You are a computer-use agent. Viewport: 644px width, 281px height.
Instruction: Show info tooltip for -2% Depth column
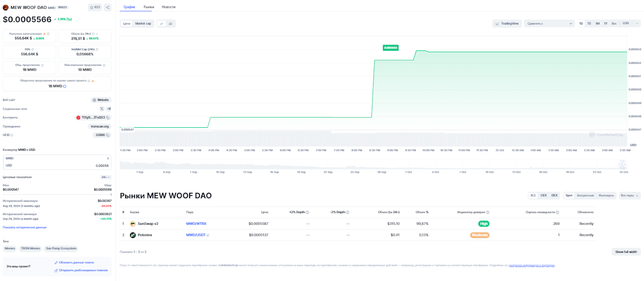click(348, 212)
